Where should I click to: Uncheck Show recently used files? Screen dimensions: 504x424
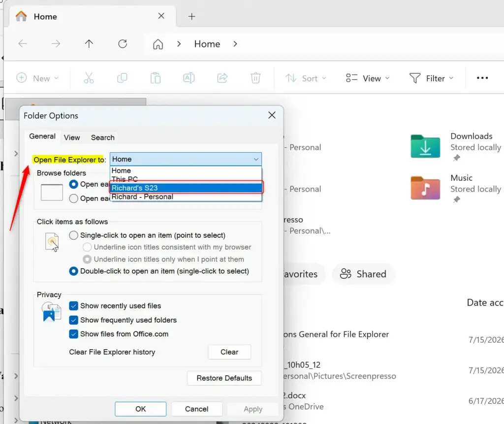click(74, 306)
